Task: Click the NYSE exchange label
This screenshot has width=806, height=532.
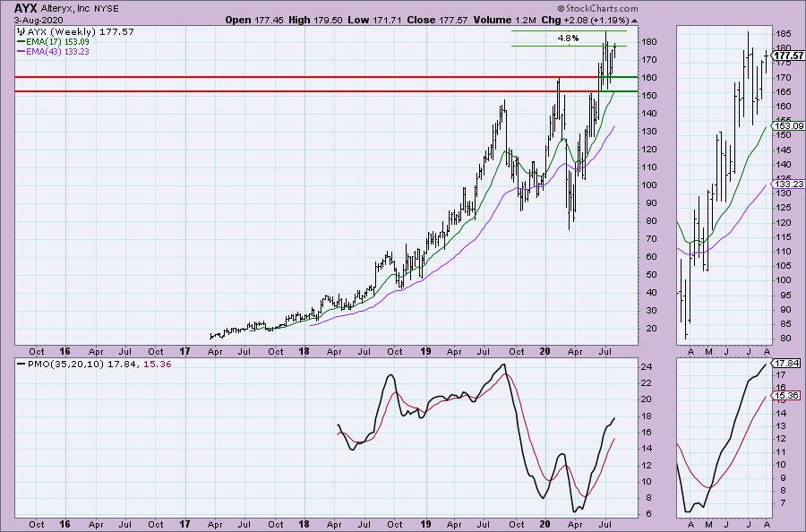Action: pos(107,9)
